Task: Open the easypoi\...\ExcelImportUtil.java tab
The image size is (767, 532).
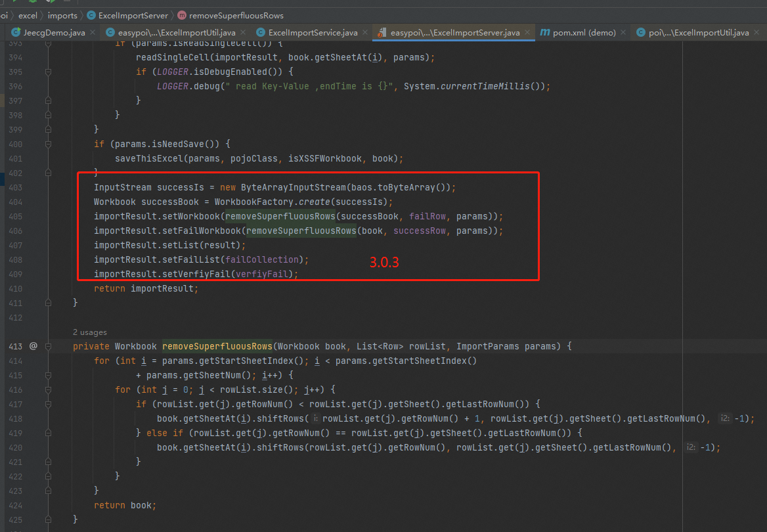Action: (x=177, y=32)
